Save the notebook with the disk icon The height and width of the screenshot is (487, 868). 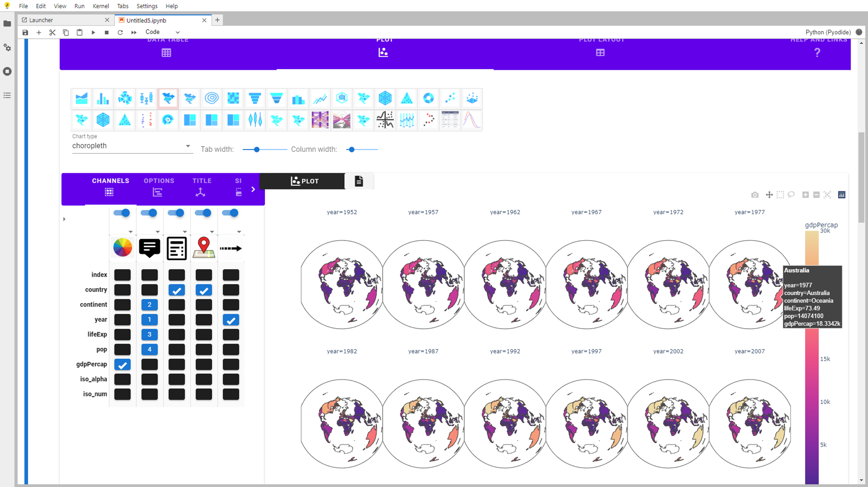25,33
